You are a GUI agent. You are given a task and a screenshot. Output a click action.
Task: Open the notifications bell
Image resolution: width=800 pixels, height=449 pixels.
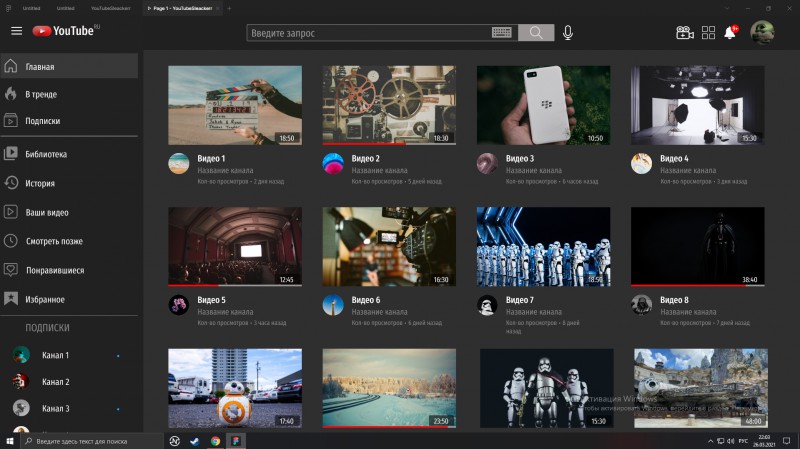(x=731, y=33)
